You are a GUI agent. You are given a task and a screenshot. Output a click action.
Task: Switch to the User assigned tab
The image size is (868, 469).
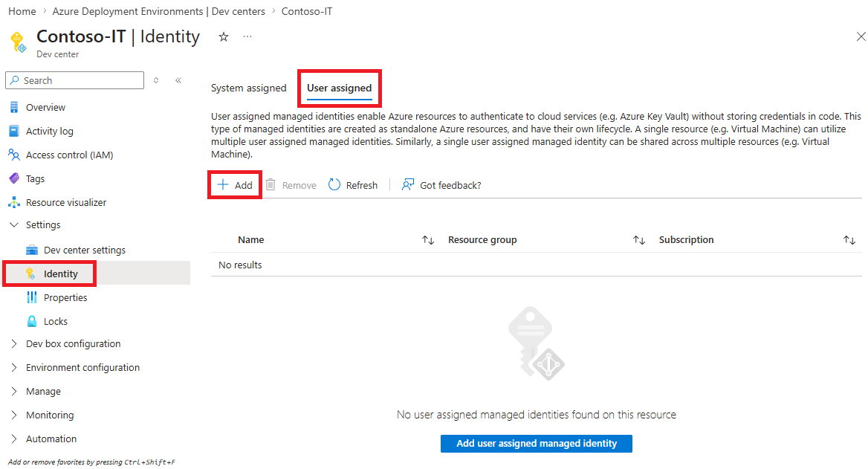[x=340, y=88]
